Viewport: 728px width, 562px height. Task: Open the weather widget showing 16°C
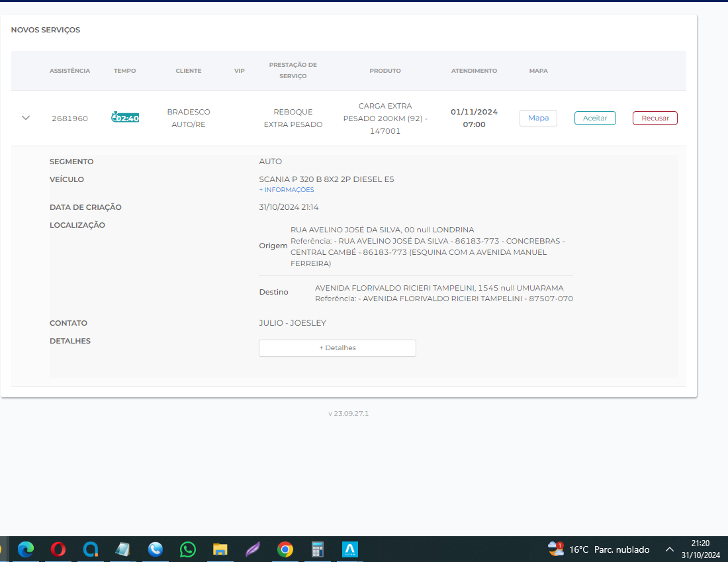point(598,549)
